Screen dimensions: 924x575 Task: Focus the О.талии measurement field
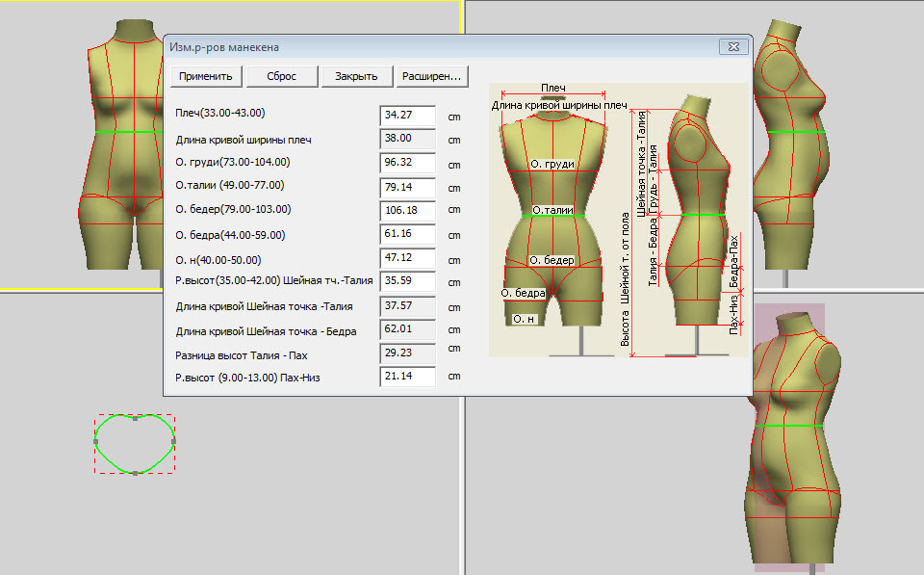click(x=408, y=187)
